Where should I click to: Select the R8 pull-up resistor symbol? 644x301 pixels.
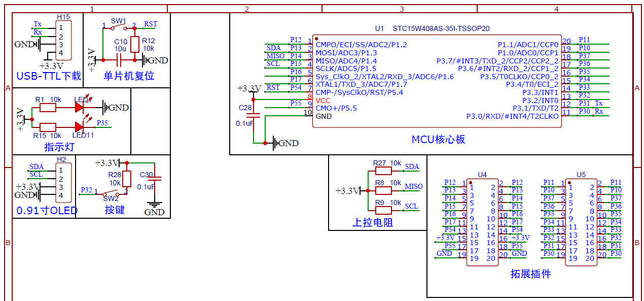pos(384,190)
